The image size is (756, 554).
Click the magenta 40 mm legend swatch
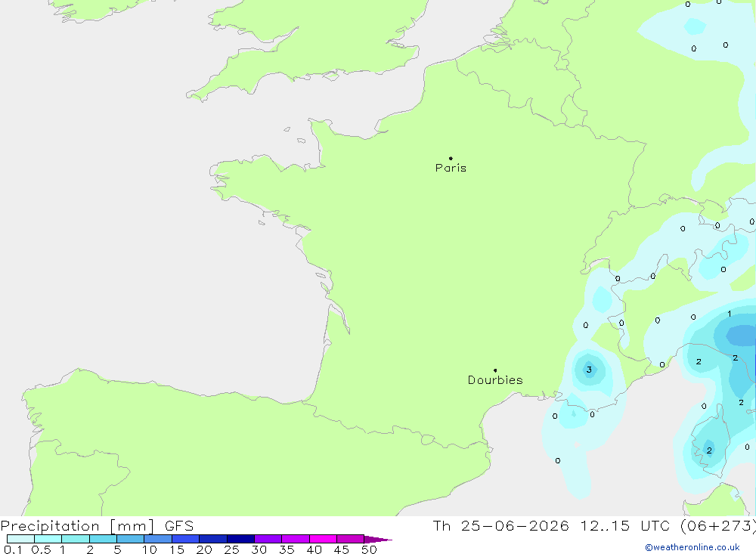tap(323, 539)
